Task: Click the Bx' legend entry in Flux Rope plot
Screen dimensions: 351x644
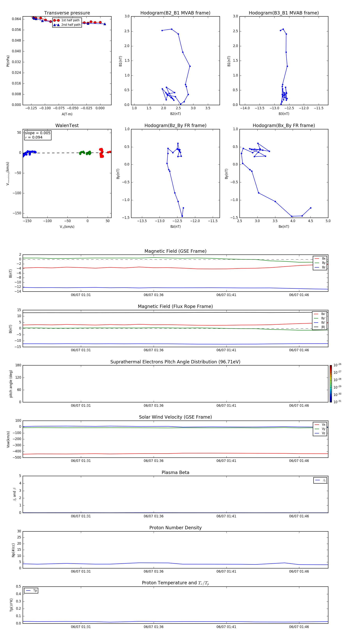Action: point(320,314)
